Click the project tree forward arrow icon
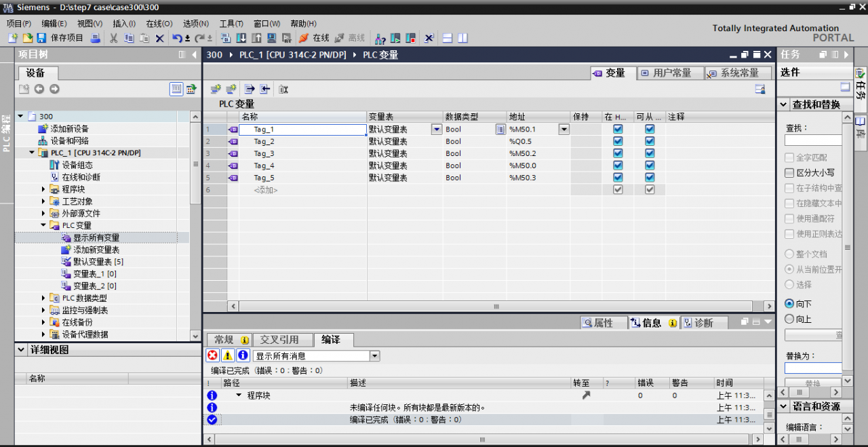 click(x=54, y=89)
